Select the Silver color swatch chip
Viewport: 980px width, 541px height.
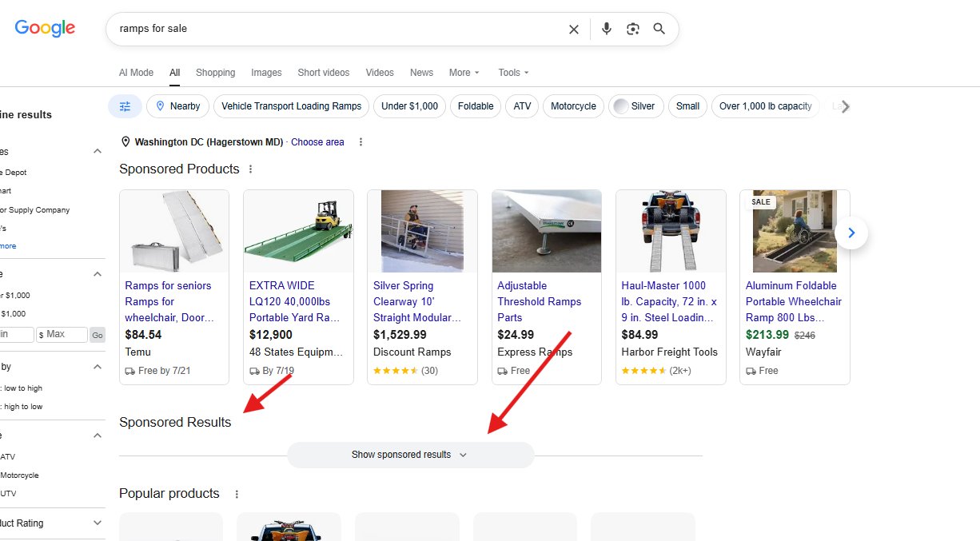coord(635,106)
